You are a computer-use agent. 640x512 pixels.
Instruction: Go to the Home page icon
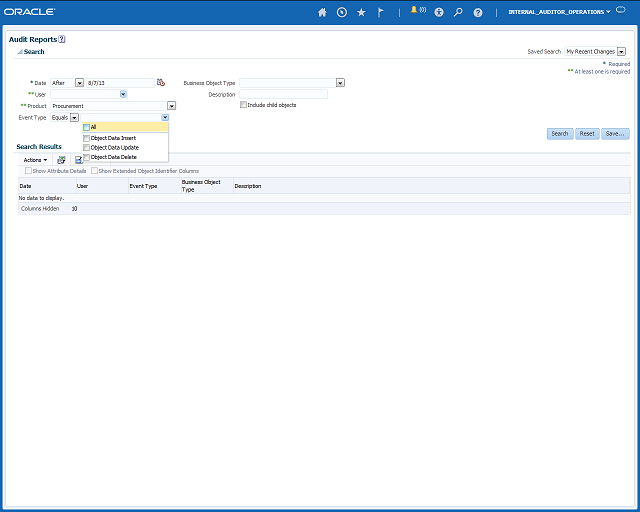322,12
